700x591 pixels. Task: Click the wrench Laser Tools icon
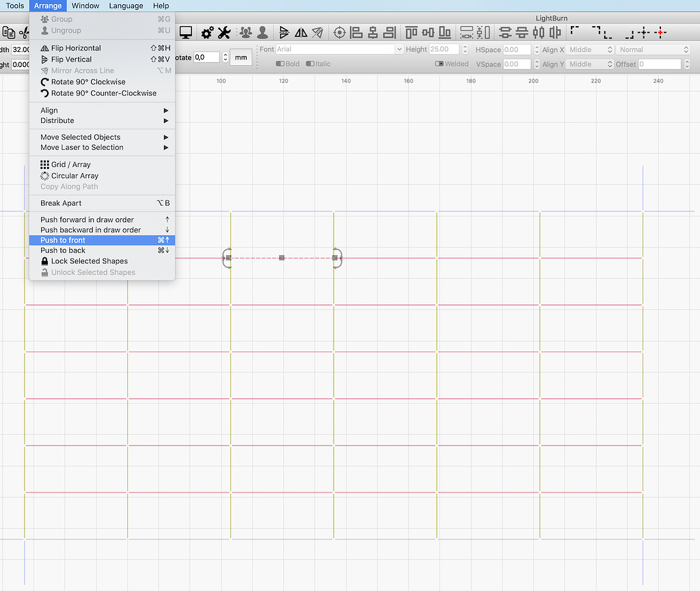[224, 32]
